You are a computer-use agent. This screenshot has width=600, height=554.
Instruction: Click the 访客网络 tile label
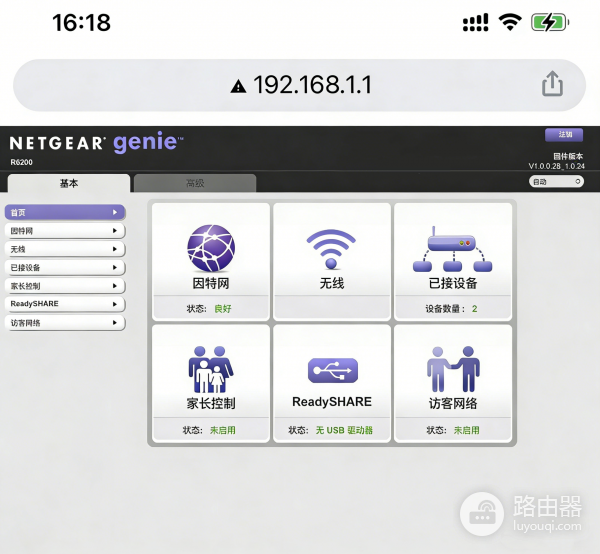(453, 403)
